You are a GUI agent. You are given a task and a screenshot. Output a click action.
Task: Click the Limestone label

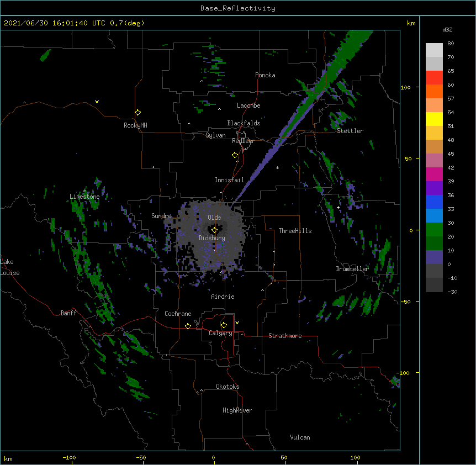click(x=84, y=197)
